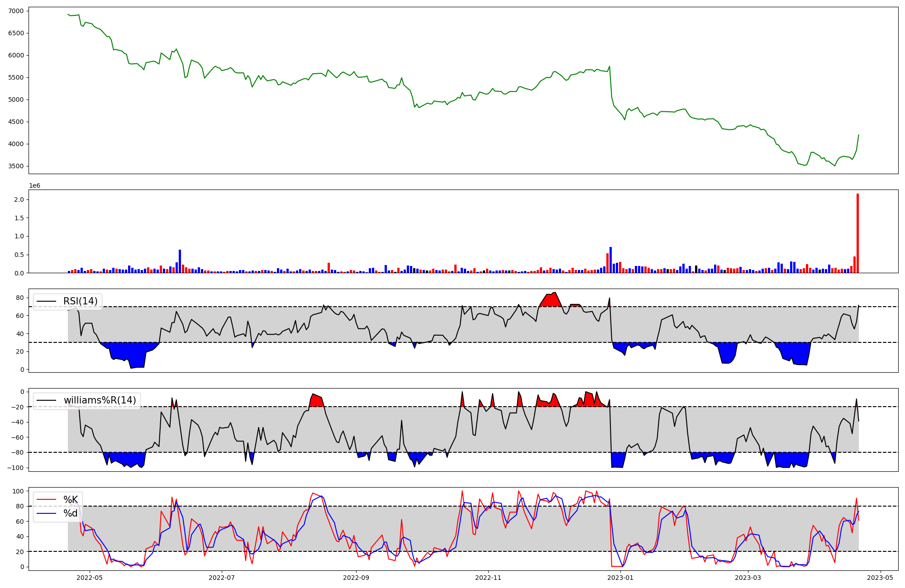Click the %K legend text
The image size is (905, 588).
71,499
